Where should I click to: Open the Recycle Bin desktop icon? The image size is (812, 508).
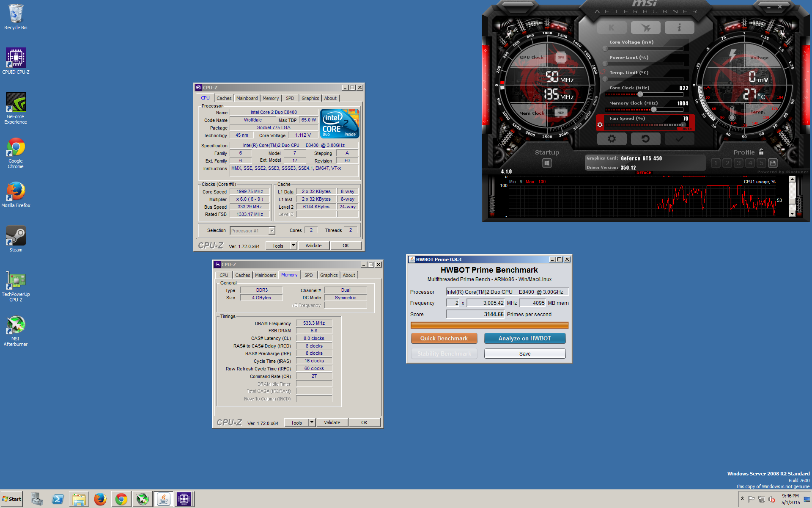[x=16, y=17]
